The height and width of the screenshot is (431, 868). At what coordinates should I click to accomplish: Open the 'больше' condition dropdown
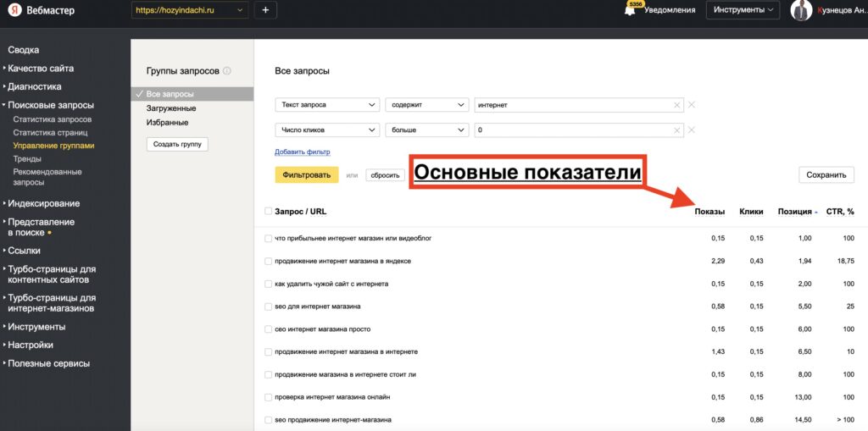427,130
